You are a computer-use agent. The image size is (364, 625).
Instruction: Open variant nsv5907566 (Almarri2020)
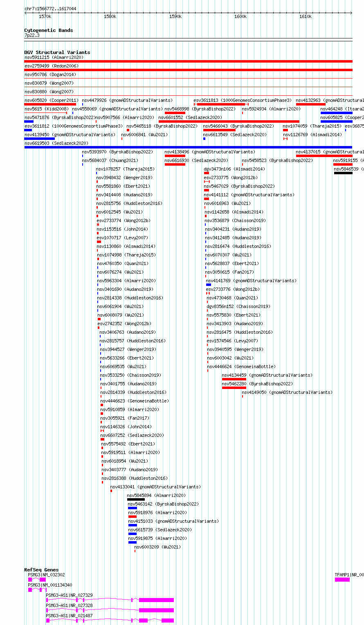pos(125,117)
